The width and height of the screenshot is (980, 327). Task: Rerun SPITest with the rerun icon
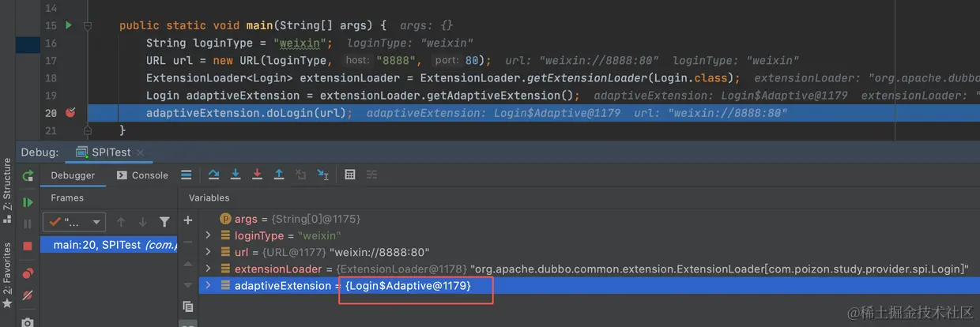coord(28,175)
